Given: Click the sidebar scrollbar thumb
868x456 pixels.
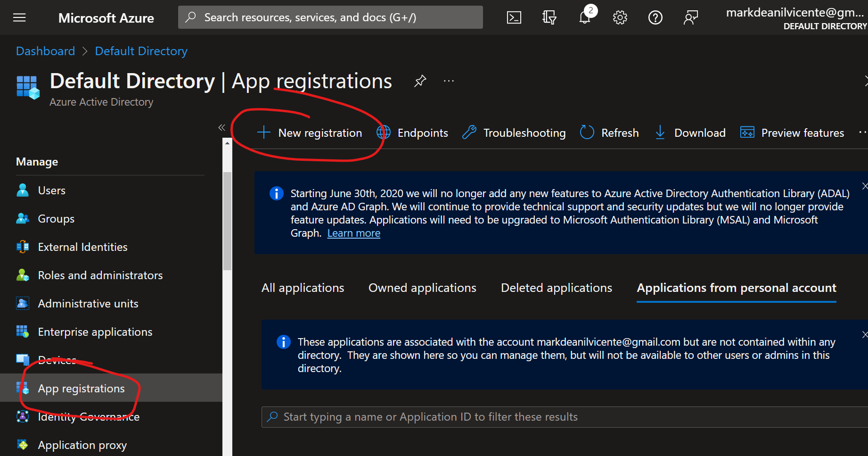Looking at the screenshot, I should click(x=227, y=221).
